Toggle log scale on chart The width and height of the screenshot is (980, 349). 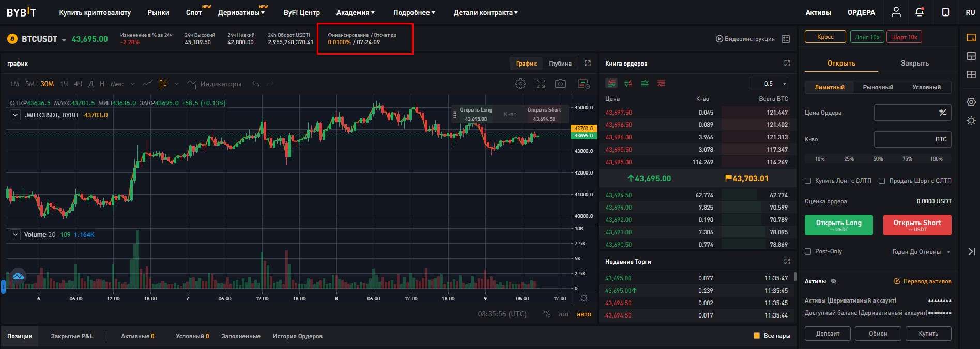[564, 314]
